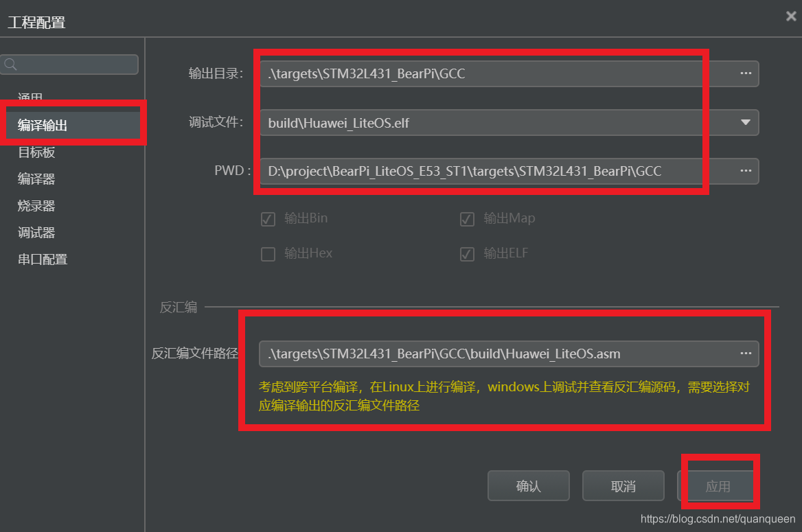
Task: Focus the sidebar search input field
Action: pos(69,65)
